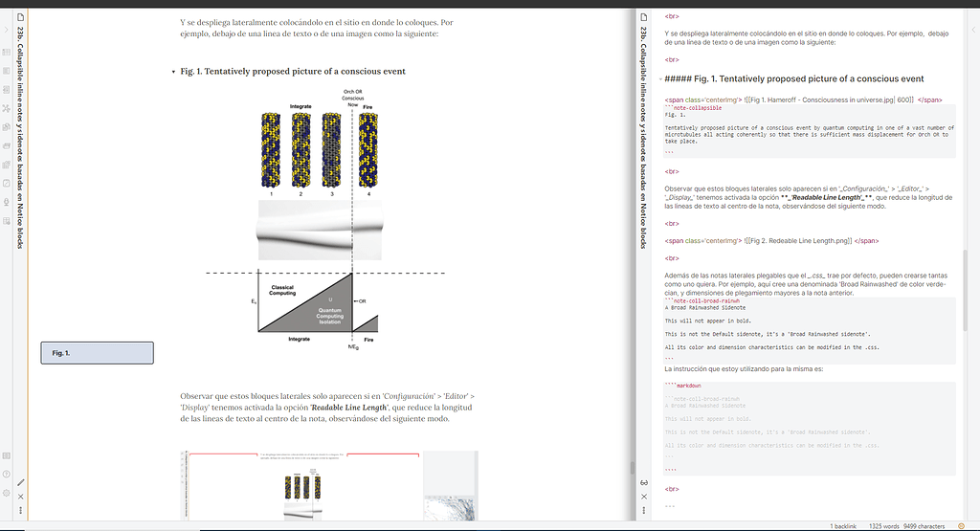
Task: Click the checkbox-style ribbon icon above the microphone
Action: 7,183
